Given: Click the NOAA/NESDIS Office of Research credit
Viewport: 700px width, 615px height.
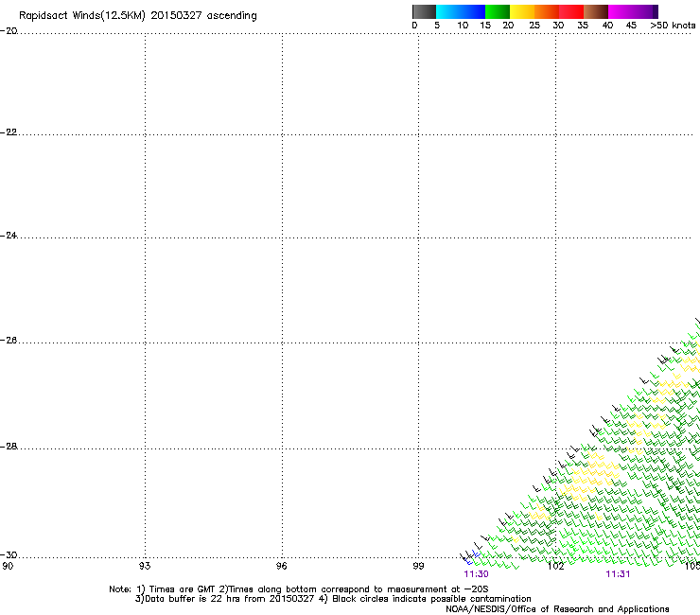Looking at the screenshot, I should 557,609.
